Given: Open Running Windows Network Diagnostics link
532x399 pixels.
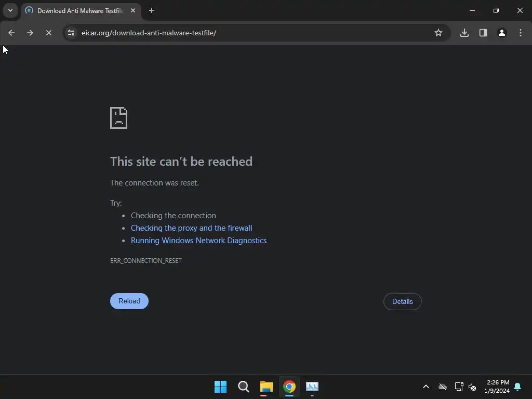Looking at the screenshot, I should [x=199, y=241].
